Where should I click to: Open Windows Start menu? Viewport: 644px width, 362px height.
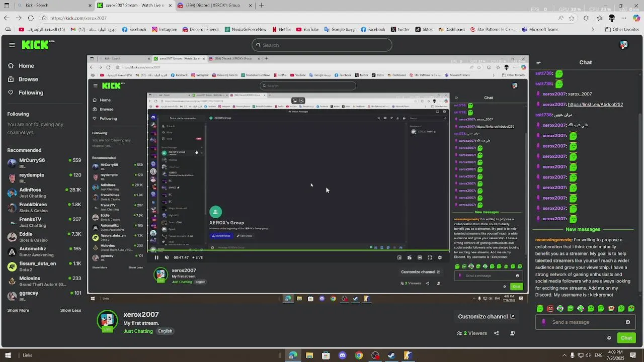8,355
